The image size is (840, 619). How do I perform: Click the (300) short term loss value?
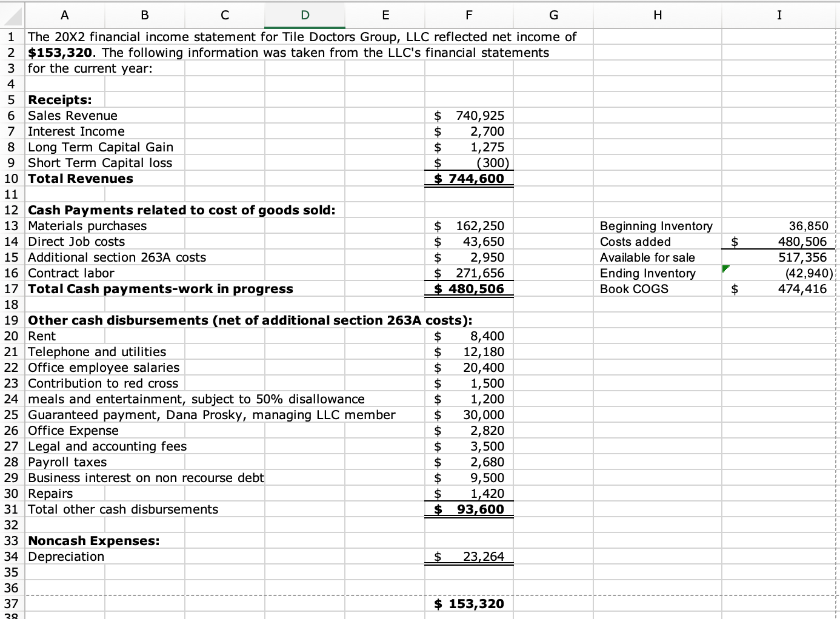pos(493,163)
